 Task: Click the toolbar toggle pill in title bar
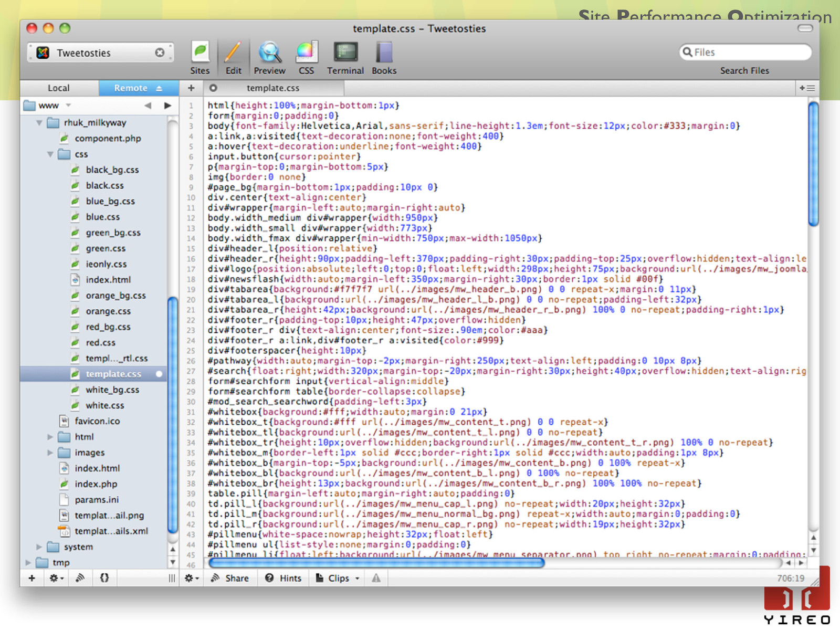point(805,28)
